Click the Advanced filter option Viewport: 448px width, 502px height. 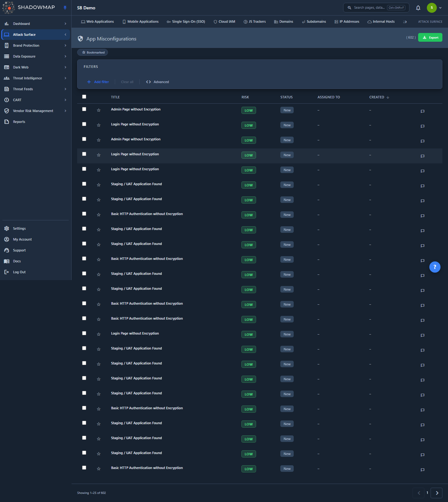(x=157, y=82)
